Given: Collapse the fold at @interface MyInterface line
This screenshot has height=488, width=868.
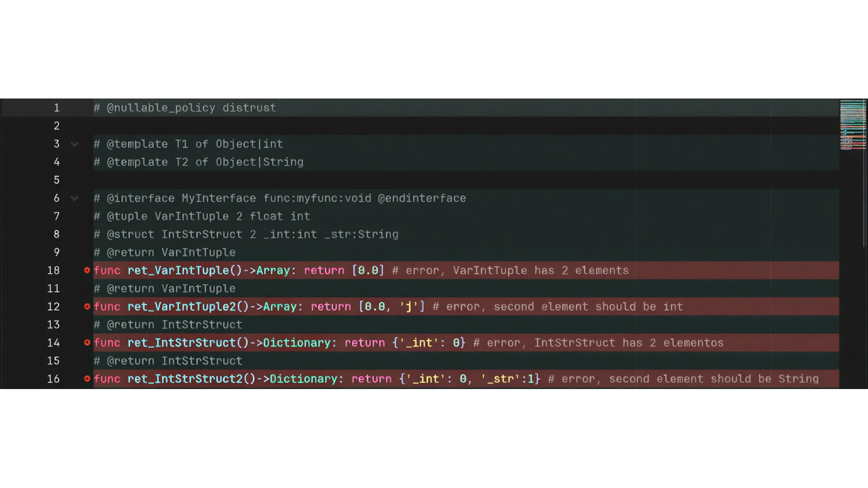Looking at the screenshot, I should 75,198.
